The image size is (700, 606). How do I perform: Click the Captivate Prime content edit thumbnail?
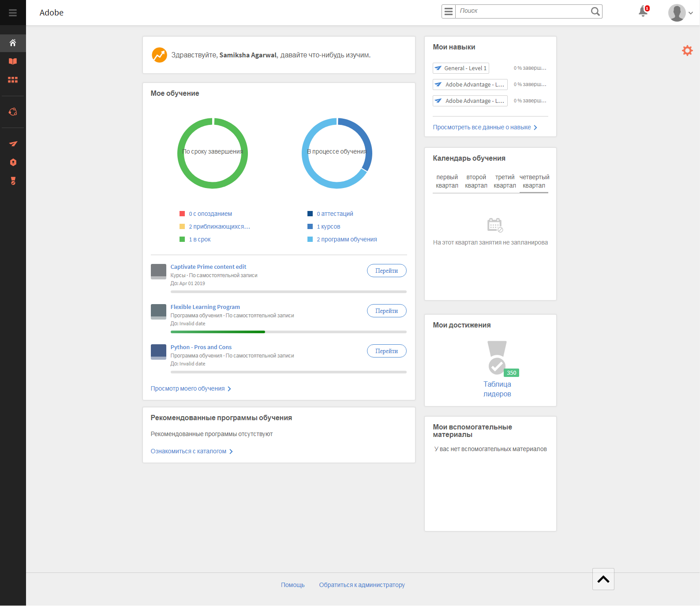coord(158,271)
